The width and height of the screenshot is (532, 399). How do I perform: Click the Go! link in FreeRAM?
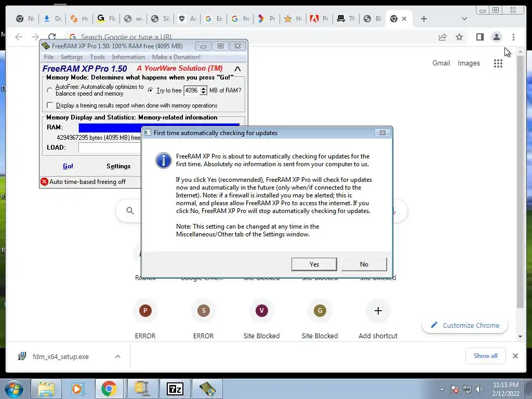point(68,166)
